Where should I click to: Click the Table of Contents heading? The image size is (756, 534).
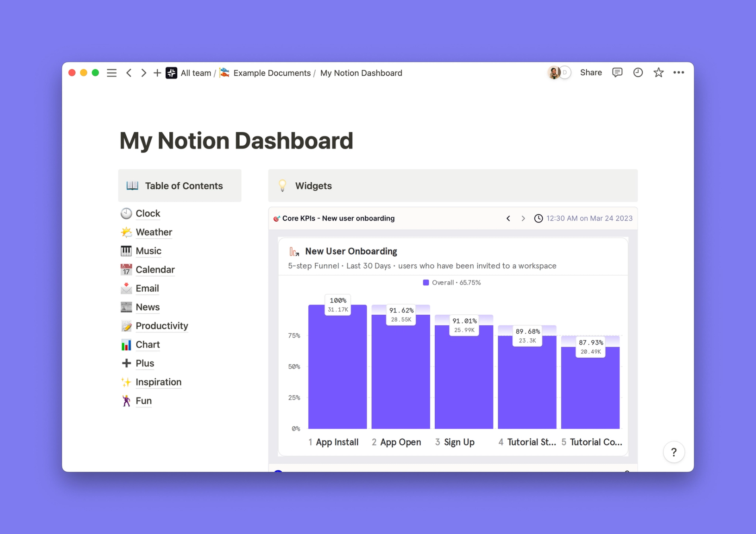[x=184, y=186]
